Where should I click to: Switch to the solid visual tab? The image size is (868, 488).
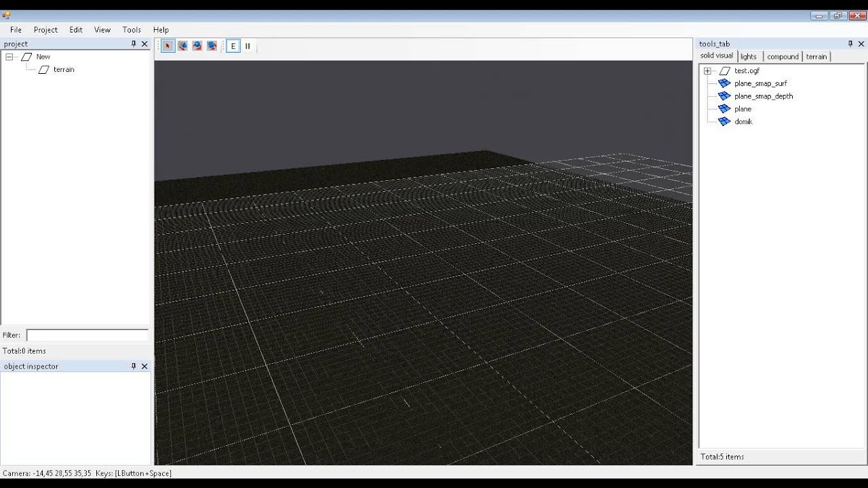tap(716, 56)
